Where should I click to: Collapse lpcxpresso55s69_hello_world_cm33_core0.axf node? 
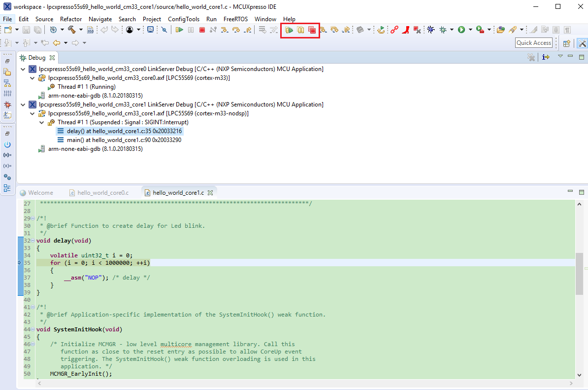coord(32,78)
